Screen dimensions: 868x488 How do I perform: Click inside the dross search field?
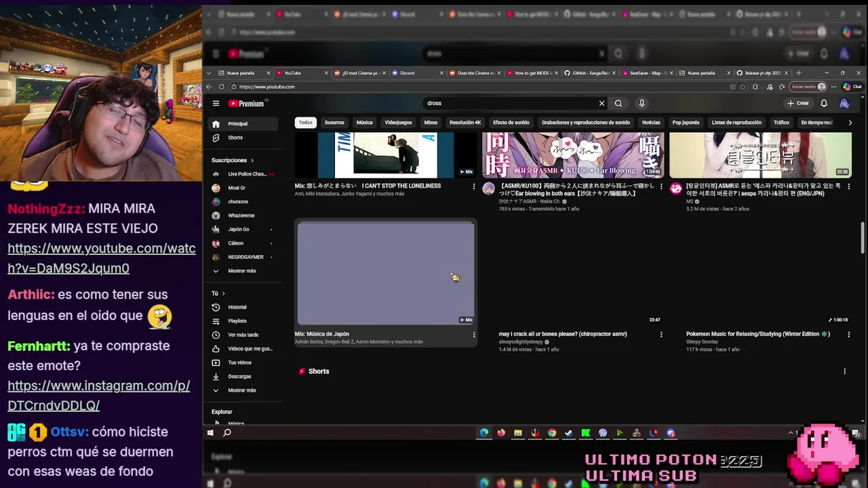[x=509, y=104]
